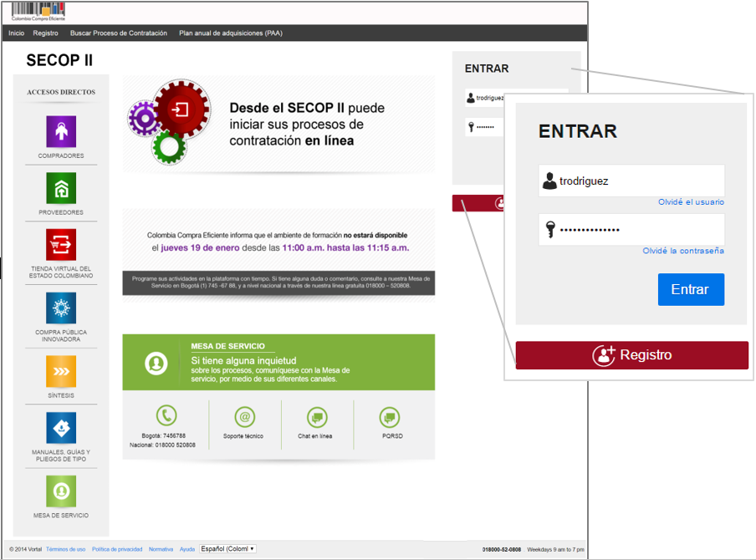Image resolution: width=756 pixels, height=560 pixels.
Task: Open Registro in the top navigation
Action: pos(45,33)
